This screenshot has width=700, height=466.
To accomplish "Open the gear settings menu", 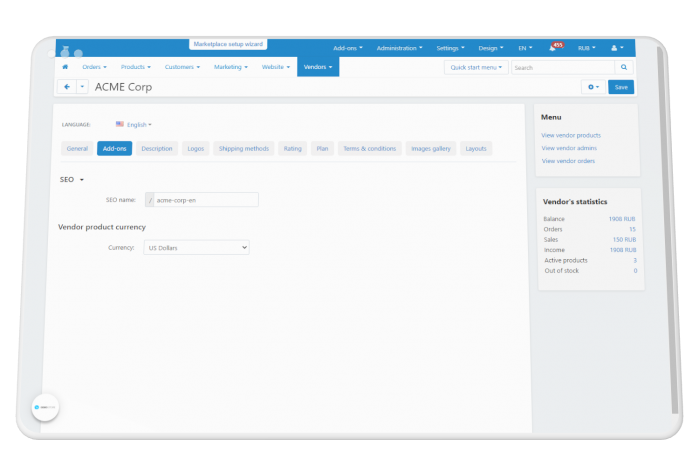I will click(593, 87).
